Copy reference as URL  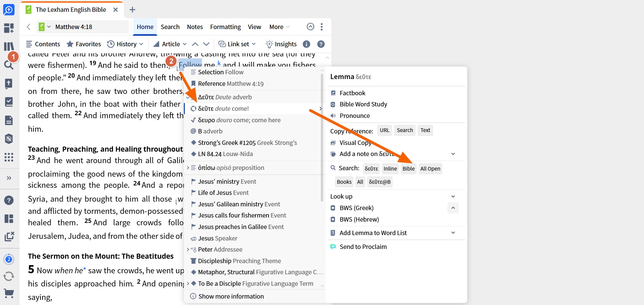pyautogui.click(x=385, y=130)
